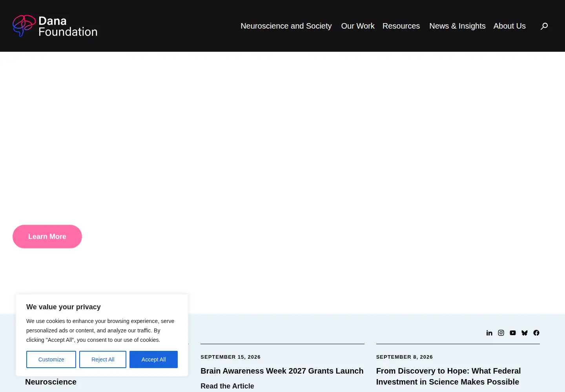This screenshot has height=392, width=565.
Task: Open Neuroscience and Society menu
Action: [x=286, y=26]
